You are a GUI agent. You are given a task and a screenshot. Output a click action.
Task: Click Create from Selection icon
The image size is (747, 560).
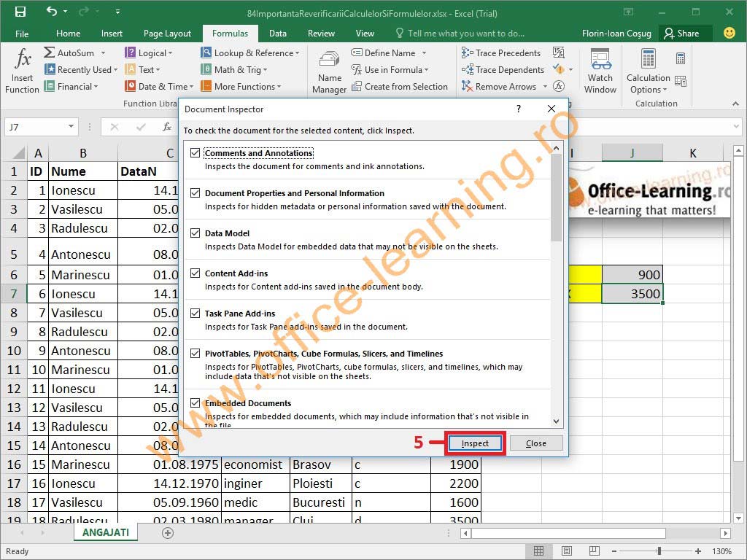tap(356, 86)
